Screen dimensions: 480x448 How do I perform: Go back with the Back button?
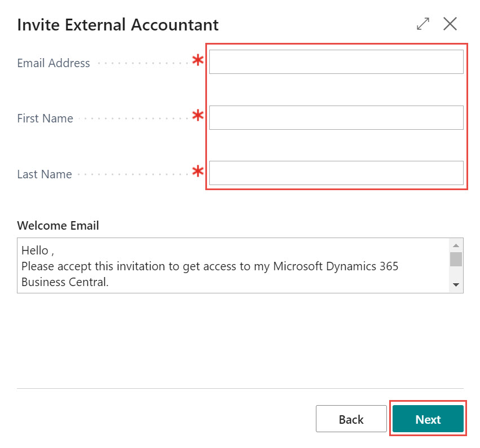click(351, 419)
